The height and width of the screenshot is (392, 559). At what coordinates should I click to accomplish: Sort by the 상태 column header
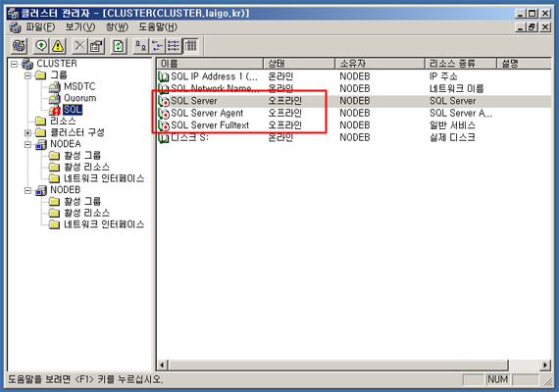tap(299, 64)
